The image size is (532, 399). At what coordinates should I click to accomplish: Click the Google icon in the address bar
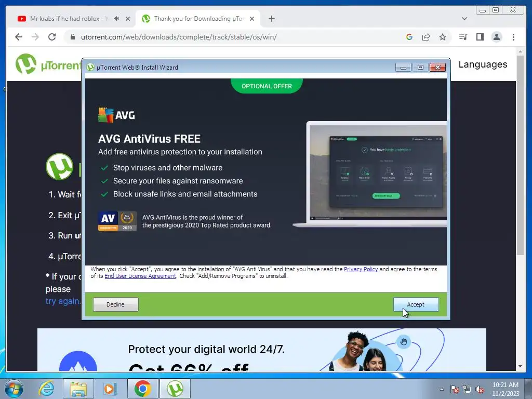click(409, 37)
